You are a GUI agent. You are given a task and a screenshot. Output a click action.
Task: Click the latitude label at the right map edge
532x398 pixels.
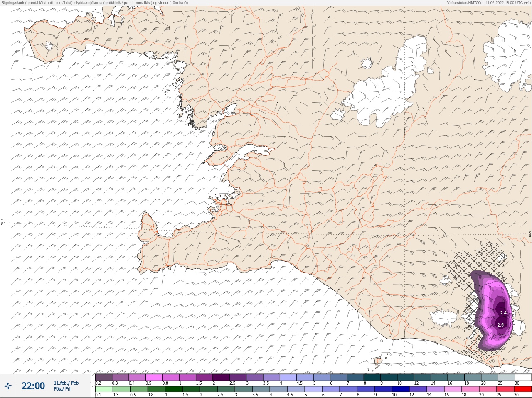coord(530,234)
